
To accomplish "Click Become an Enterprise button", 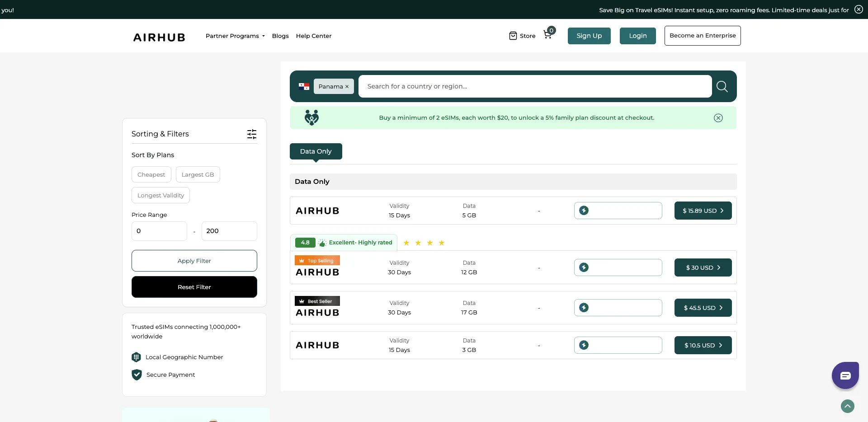I will point(703,36).
